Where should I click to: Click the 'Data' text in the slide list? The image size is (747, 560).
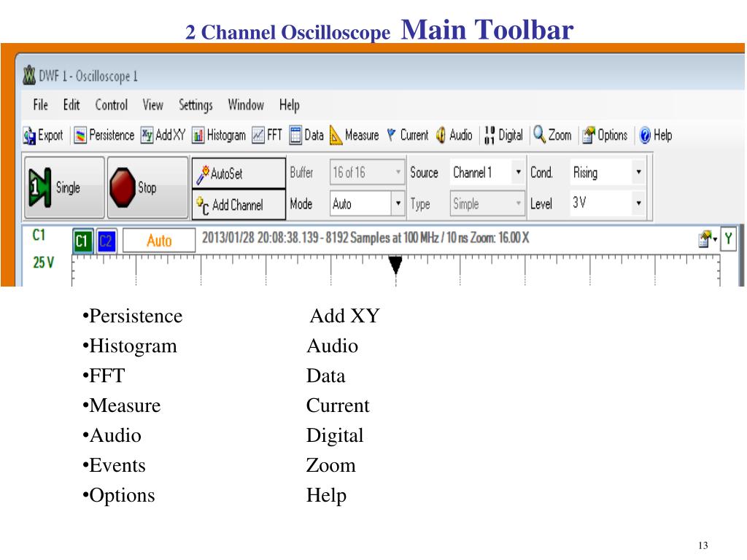pos(326,376)
